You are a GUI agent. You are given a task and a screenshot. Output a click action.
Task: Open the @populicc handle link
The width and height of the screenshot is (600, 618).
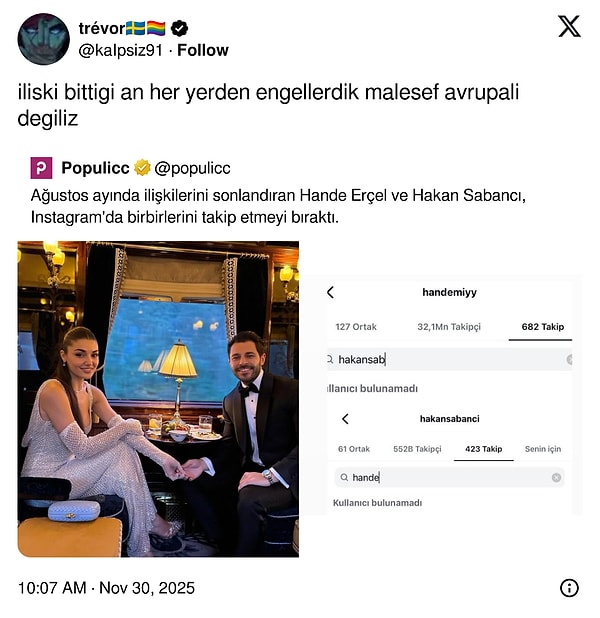tap(192, 168)
